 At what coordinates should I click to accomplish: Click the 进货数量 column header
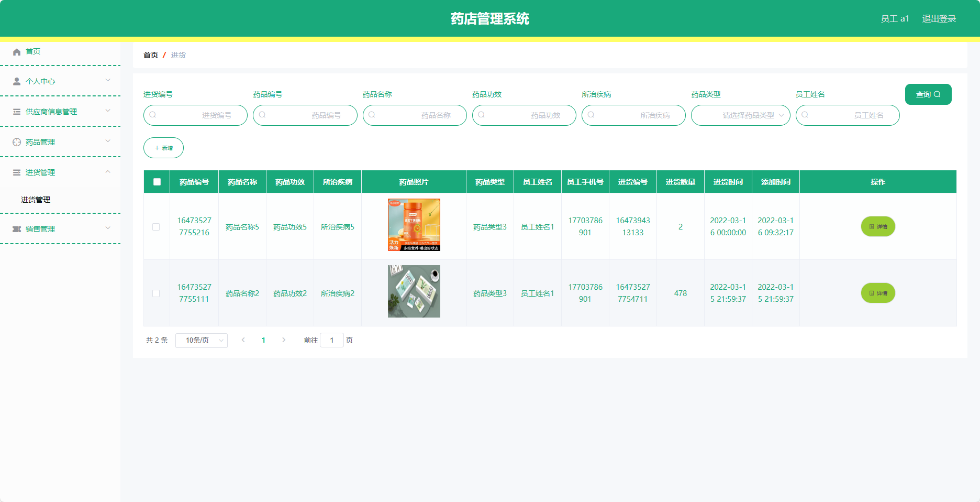pyautogui.click(x=681, y=182)
